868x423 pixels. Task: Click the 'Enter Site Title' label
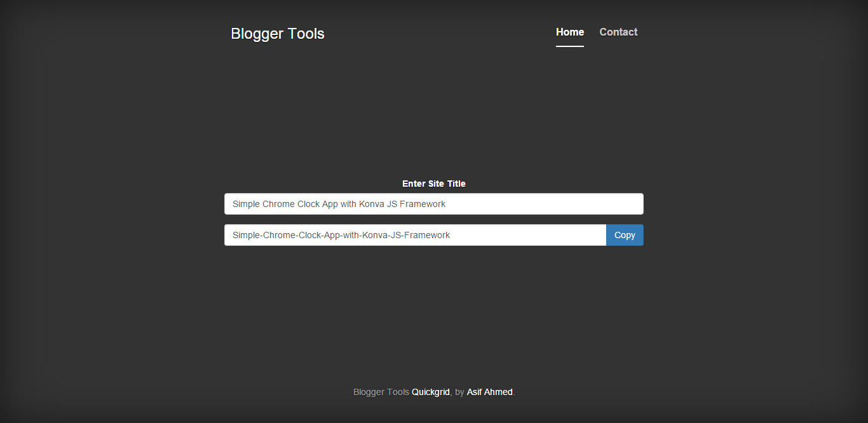434,184
